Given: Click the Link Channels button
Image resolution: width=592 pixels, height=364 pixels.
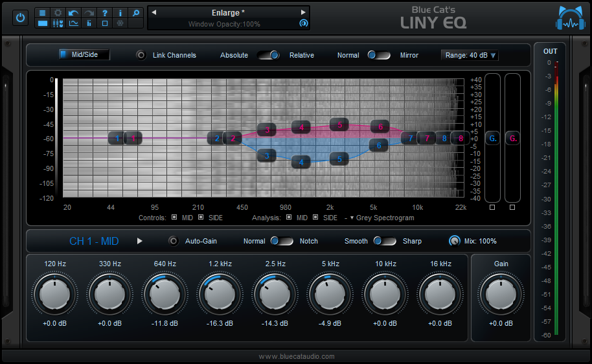Looking at the screenshot, I should [x=141, y=55].
